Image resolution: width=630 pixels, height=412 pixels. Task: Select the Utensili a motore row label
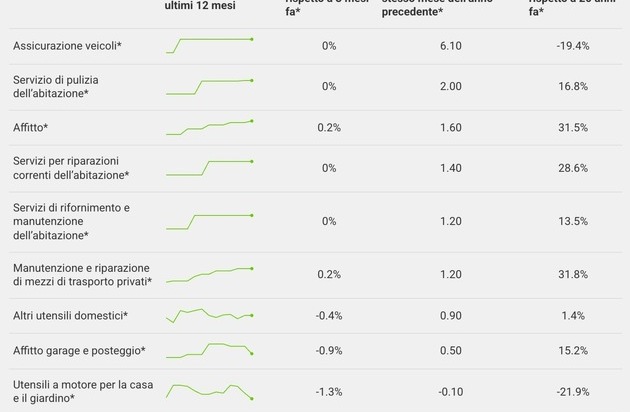tap(79, 391)
